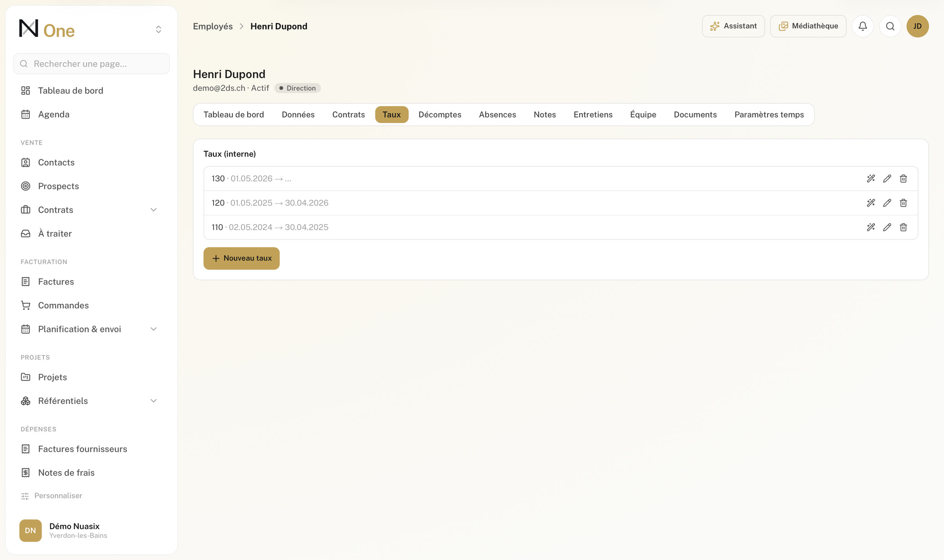Open the Assistant button

(733, 26)
